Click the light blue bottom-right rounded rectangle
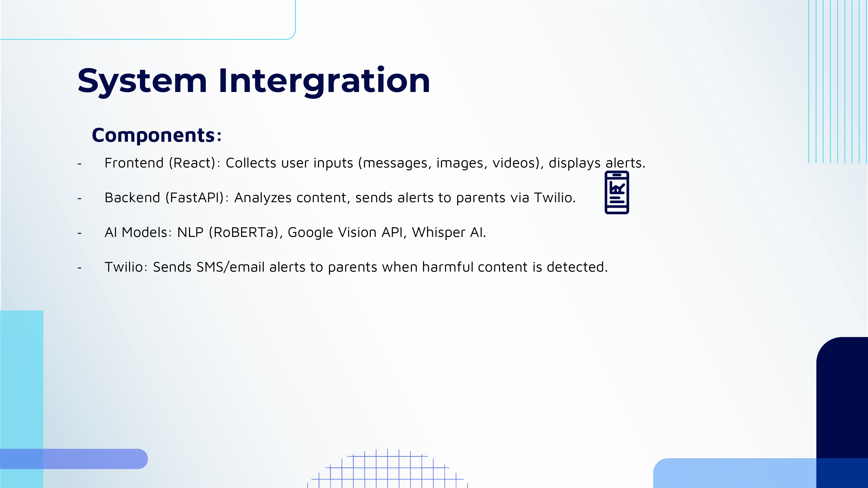The image size is (868, 488). (735, 473)
